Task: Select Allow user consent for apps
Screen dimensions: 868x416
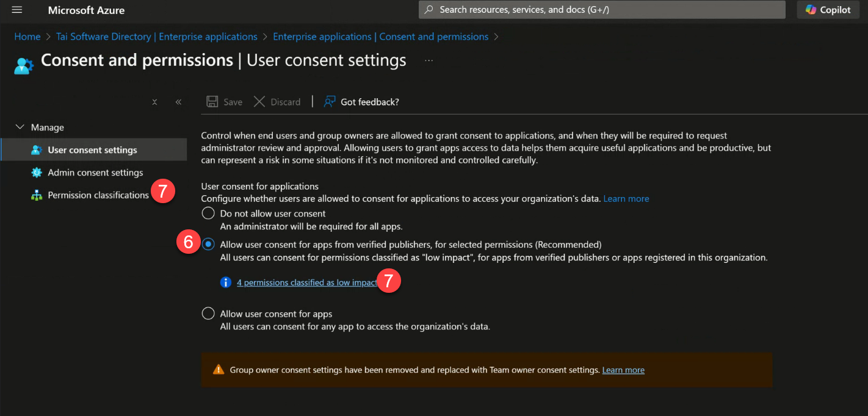Action: (208, 313)
